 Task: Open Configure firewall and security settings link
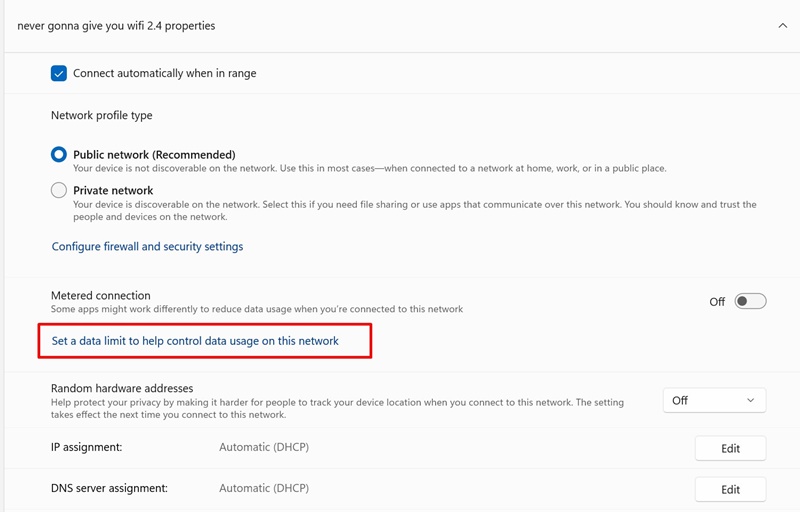pos(147,246)
